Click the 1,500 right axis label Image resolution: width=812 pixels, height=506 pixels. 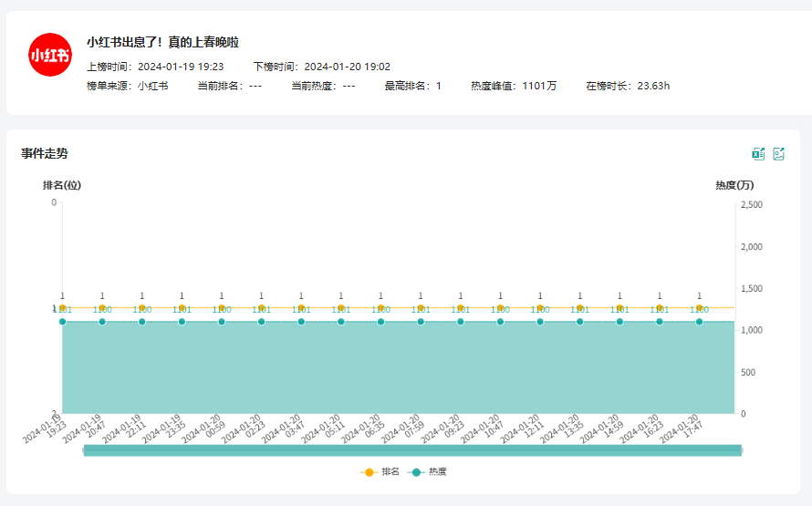point(752,289)
